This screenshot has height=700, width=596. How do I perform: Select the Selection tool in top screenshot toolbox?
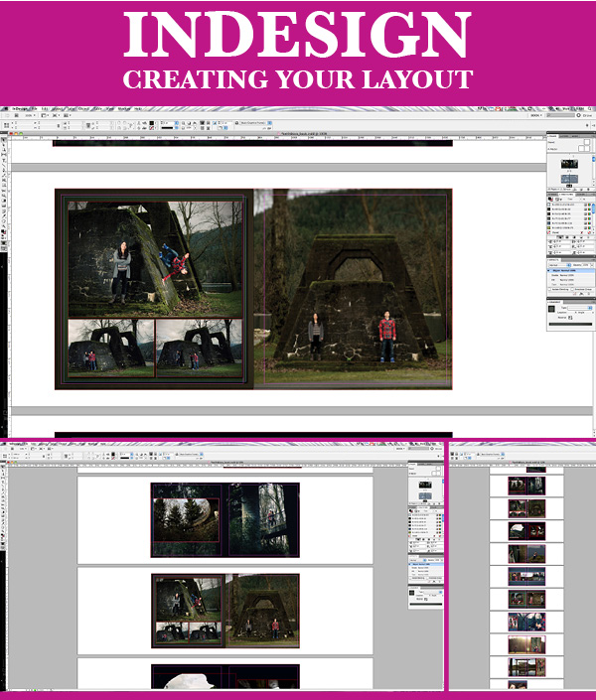3,140
